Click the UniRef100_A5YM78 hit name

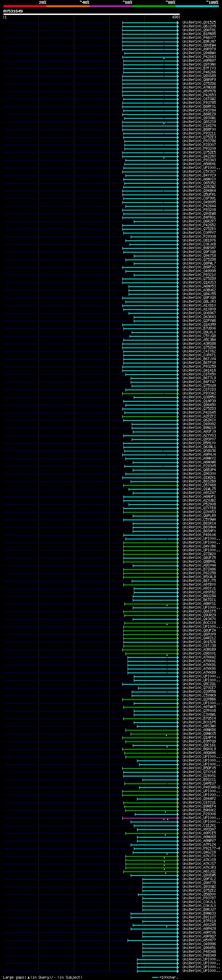point(199,91)
